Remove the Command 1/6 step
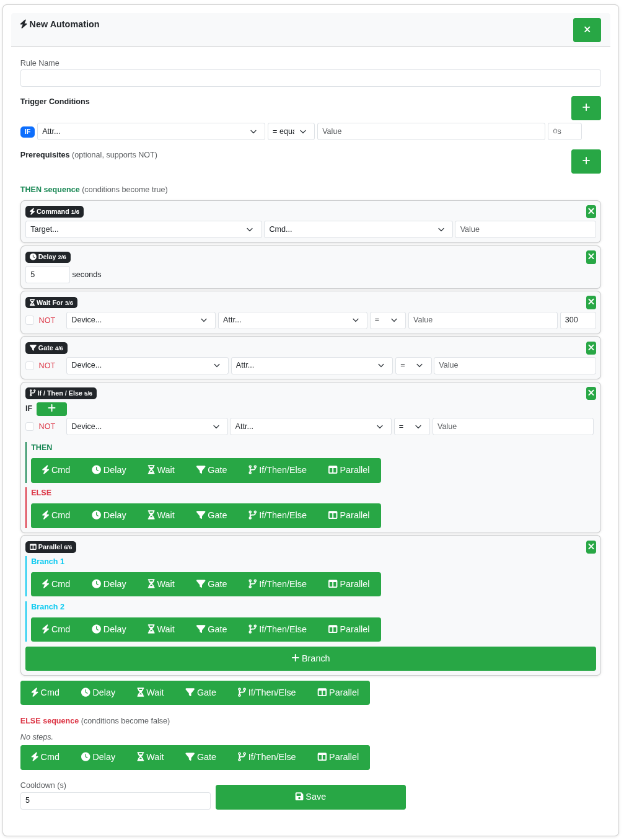624x840 pixels. (x=591, y=211)
